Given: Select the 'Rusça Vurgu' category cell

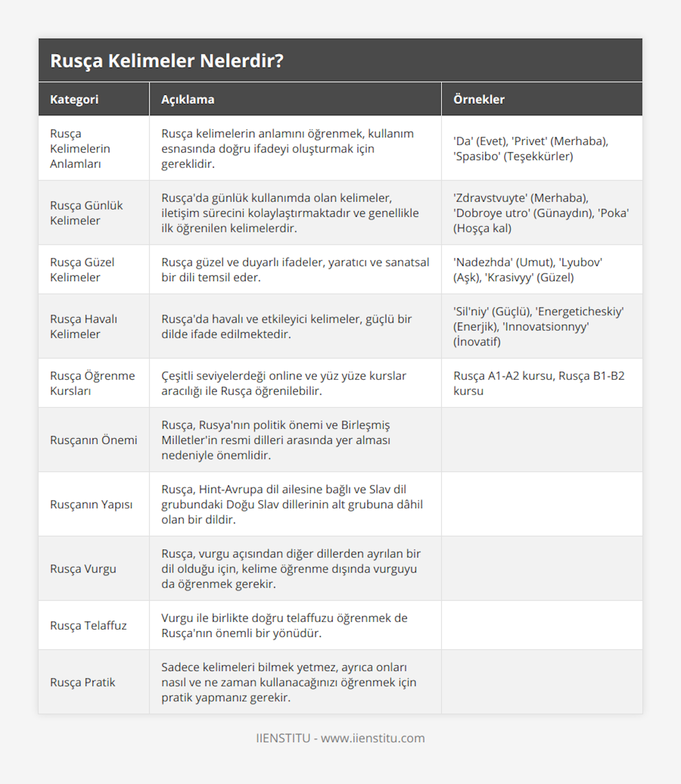Looking at the screenshot, I should (x=83, y=569).
